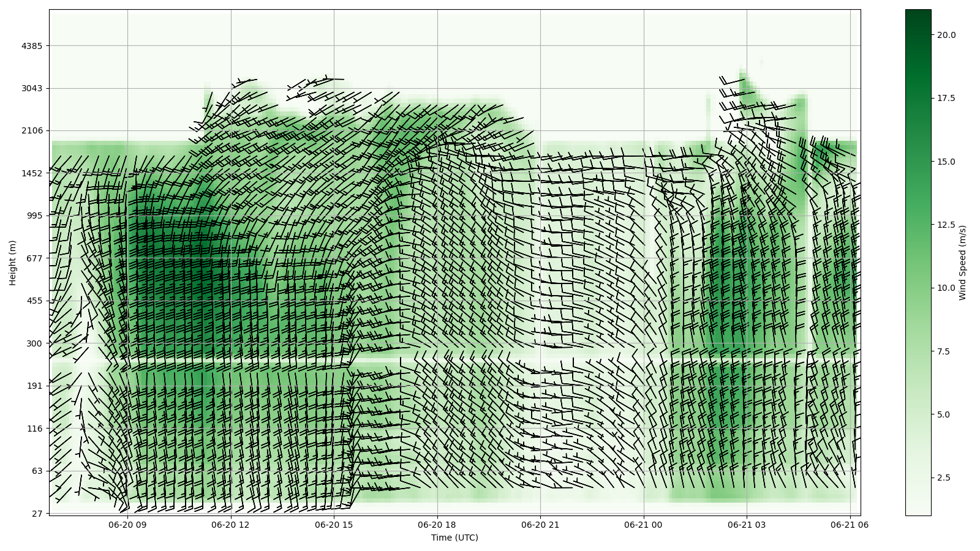Select the "06-20 09" time tick label
This screenshot has height=551, width=980.
point(128,525)
